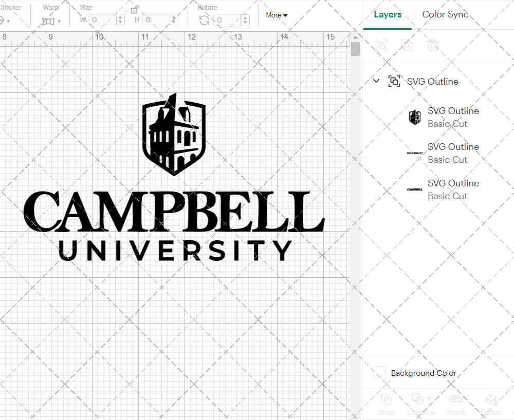Select the shield Basic Cut layer thumbnail
514x420 pixels.
414,117
